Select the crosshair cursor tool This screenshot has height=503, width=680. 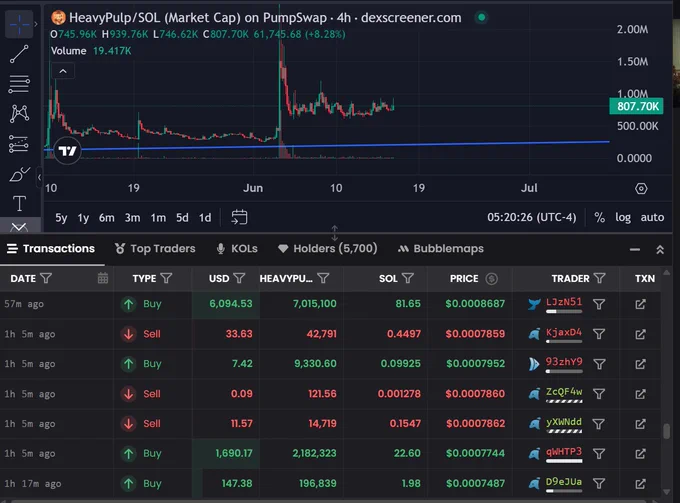pos(19,24)
